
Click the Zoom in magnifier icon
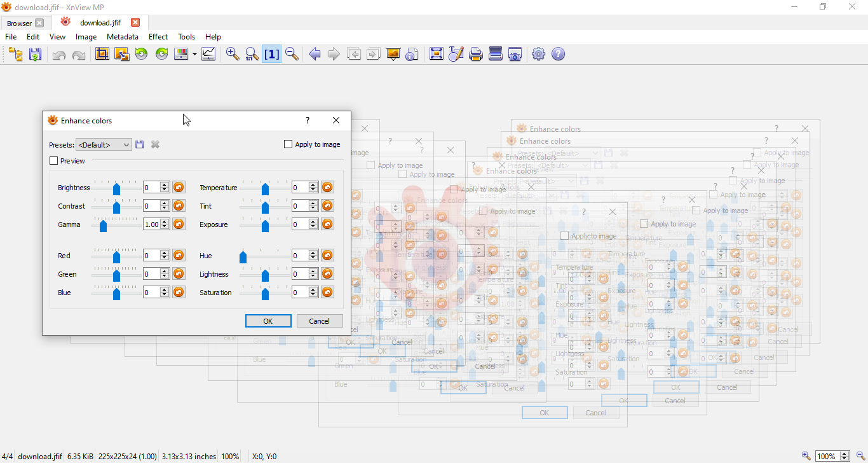click(x=233, y=54)
